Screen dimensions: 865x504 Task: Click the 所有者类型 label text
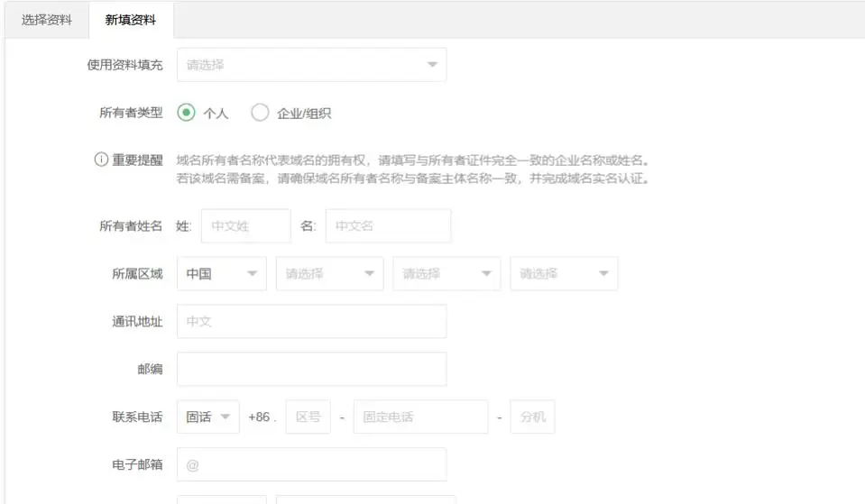pos(131,113)
